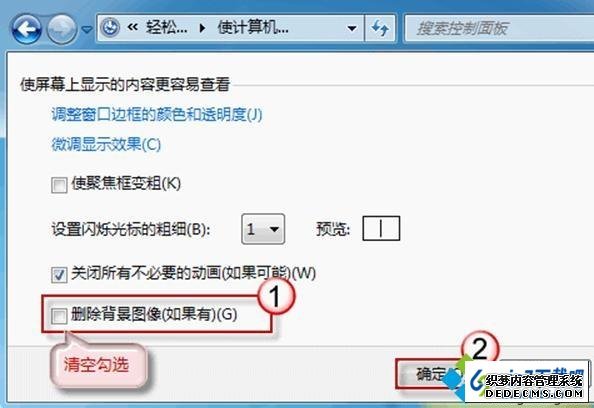
Task: Expand the arrow after 轻松... breadcrumb
Action: click(202, 28)
